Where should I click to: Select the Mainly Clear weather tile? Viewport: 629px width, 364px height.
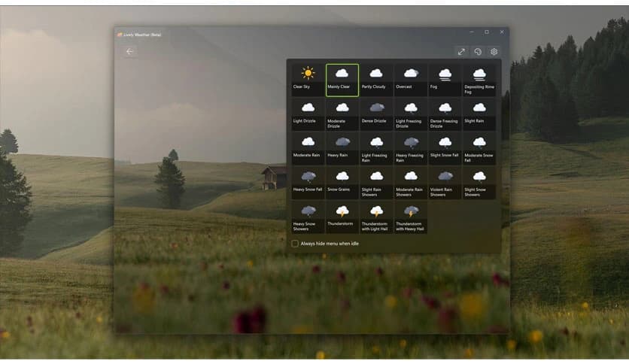pyautogui.click(x=342, y=80)
